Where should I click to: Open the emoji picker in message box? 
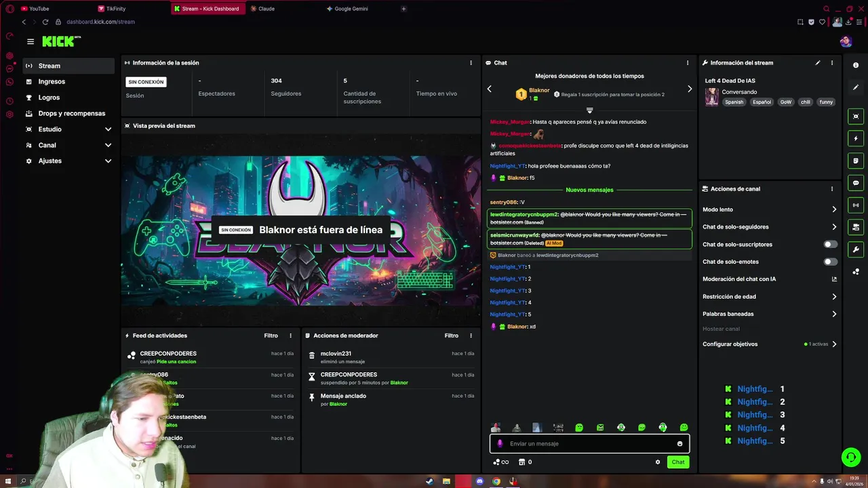pyautogui.click(x=679, y=444)
